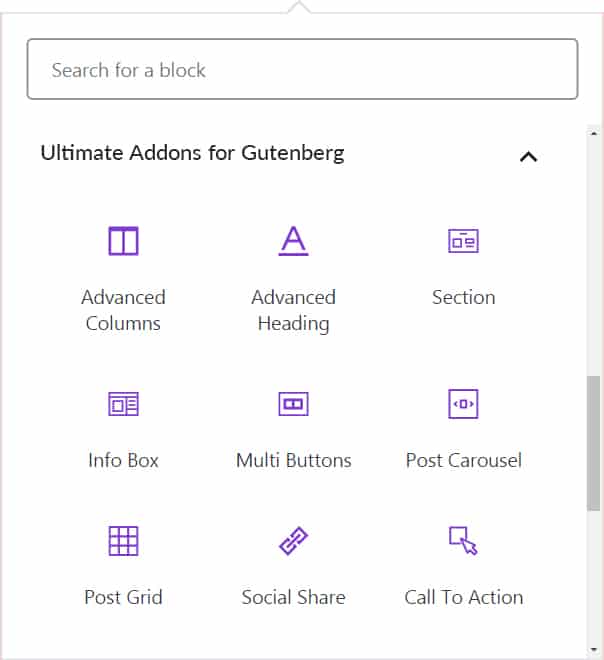Insert the Advanced Heading block icon
This screenshot has width=604, height=660.
pyautogui.click(x=293, y=241)
